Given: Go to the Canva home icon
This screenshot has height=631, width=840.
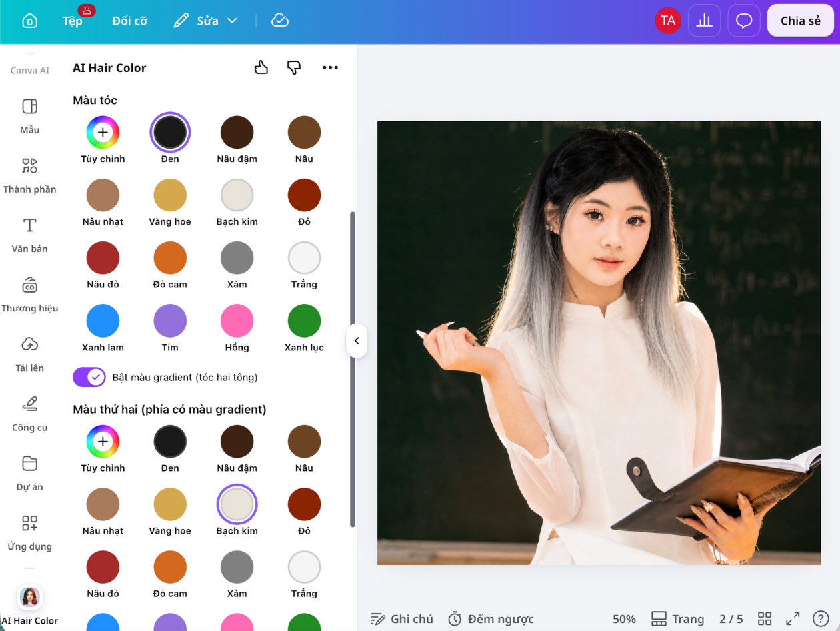Looking at the screenshot, I should click(29, 21).
